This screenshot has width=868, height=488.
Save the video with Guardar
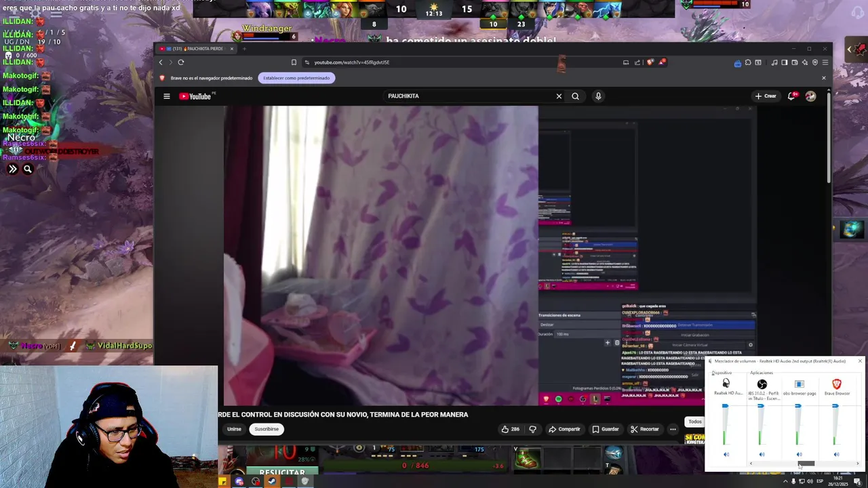coord(606,429)
